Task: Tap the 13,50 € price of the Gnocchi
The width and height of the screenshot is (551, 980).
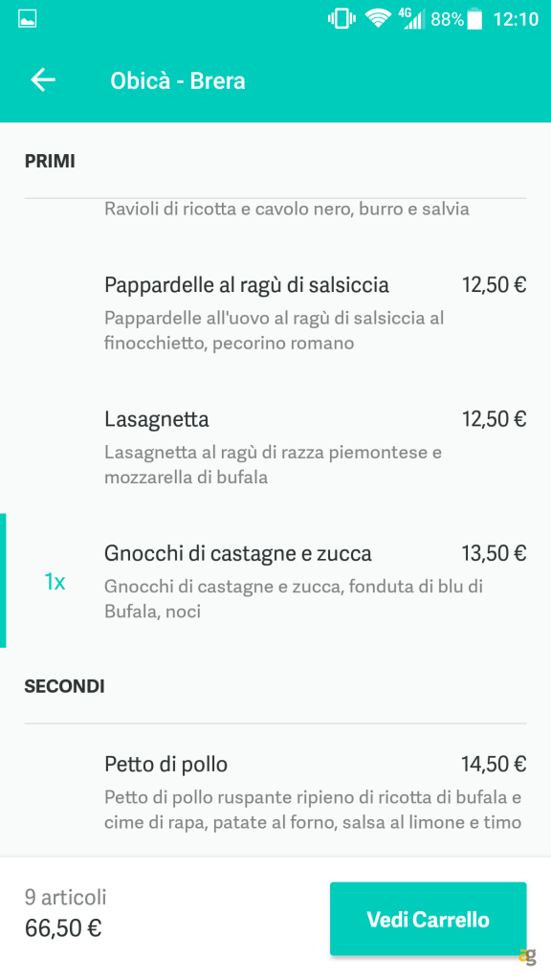Action: pos(494,552)
